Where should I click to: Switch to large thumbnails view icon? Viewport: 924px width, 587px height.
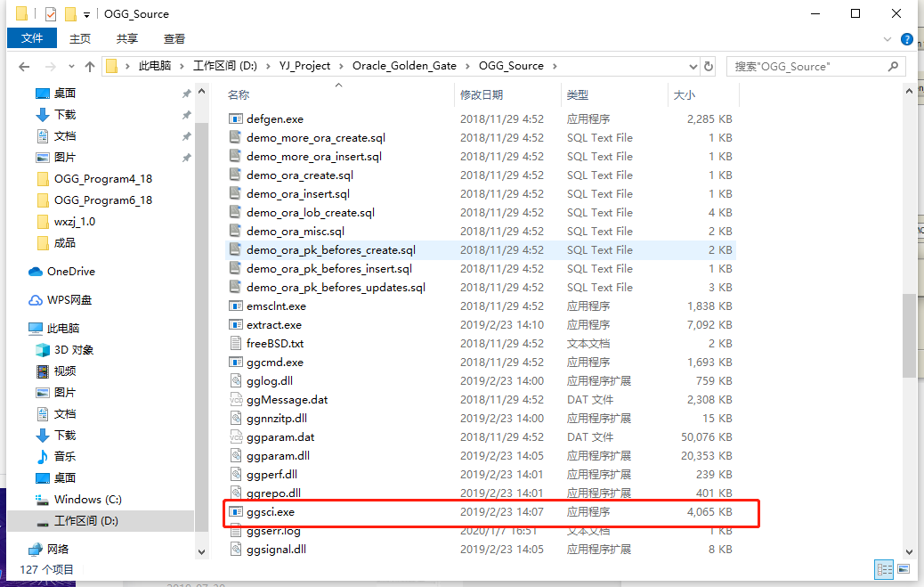(904, 569)
